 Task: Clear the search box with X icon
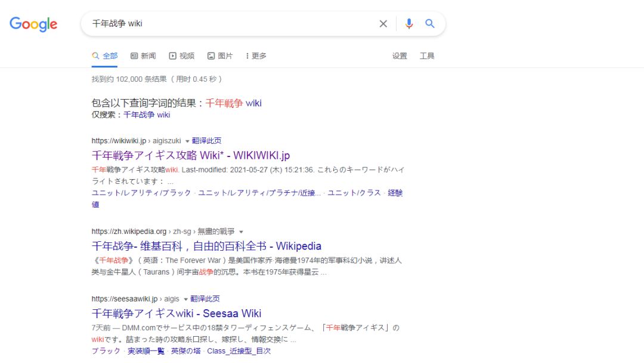[x=383, y=24]
